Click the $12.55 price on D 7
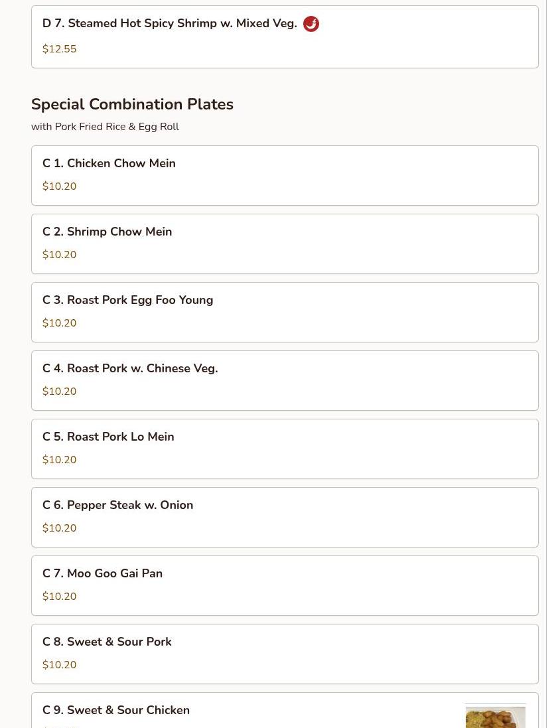 (x=59, y=49)
